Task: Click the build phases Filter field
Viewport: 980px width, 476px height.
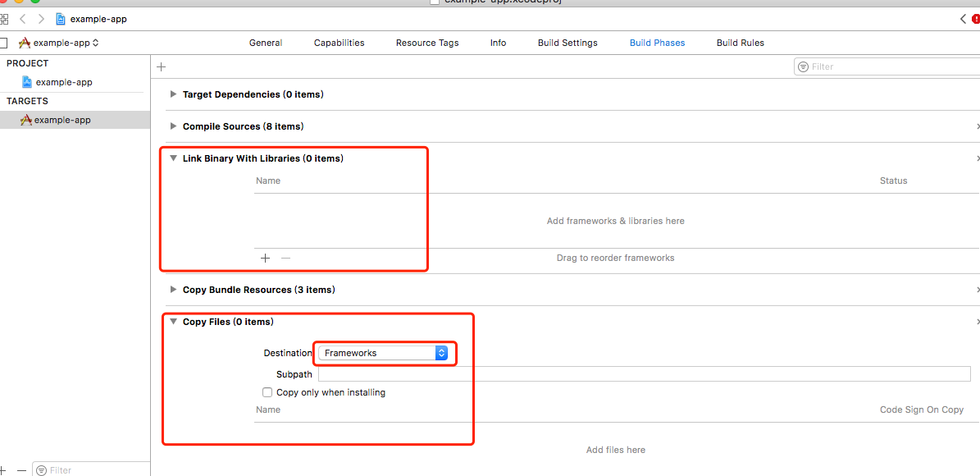Action: pyautogui.click(x=887, y=66)
